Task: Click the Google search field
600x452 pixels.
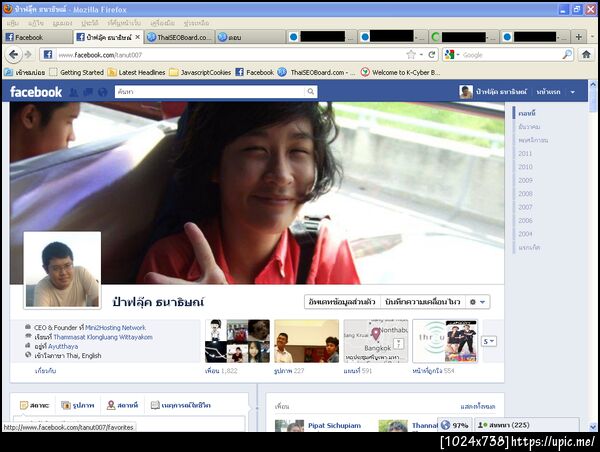Action: [x=511, y=55]
